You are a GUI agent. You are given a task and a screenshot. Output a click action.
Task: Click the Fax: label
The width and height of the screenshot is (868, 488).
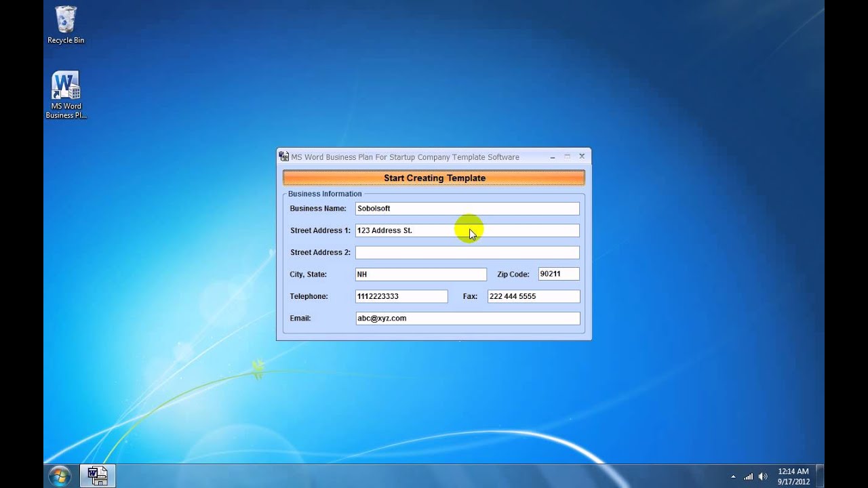(470, 296)
